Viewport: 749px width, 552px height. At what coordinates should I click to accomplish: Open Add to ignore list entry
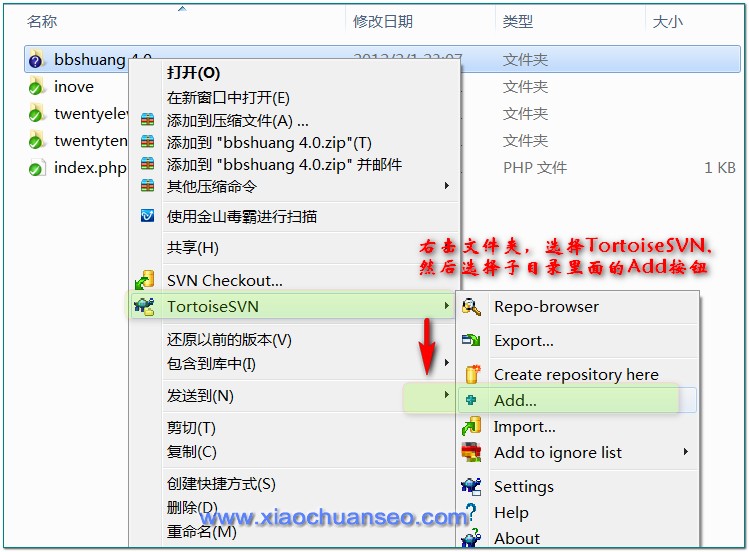558,453
